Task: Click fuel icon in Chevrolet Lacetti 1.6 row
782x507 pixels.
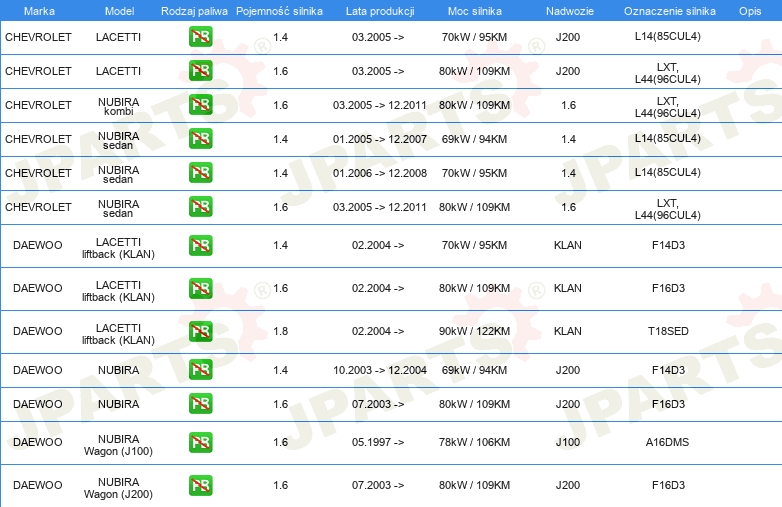Action: pos(200,71)
